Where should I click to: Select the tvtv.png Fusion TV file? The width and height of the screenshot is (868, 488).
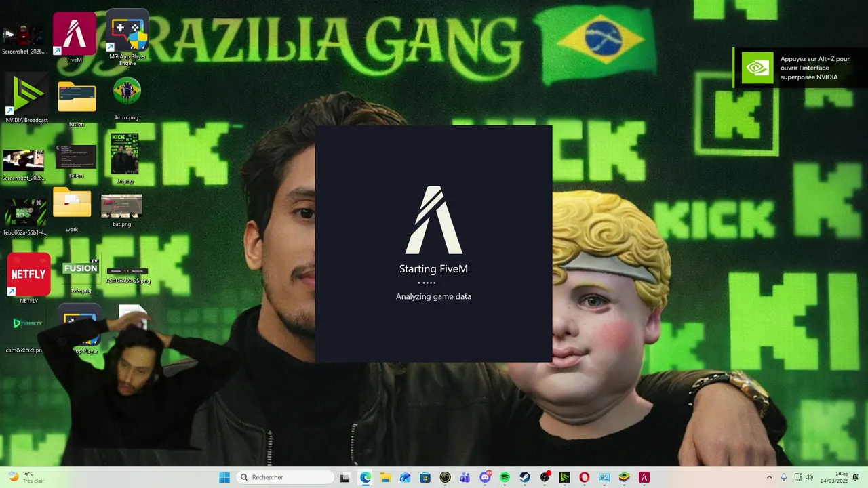[x=81, y=277]
